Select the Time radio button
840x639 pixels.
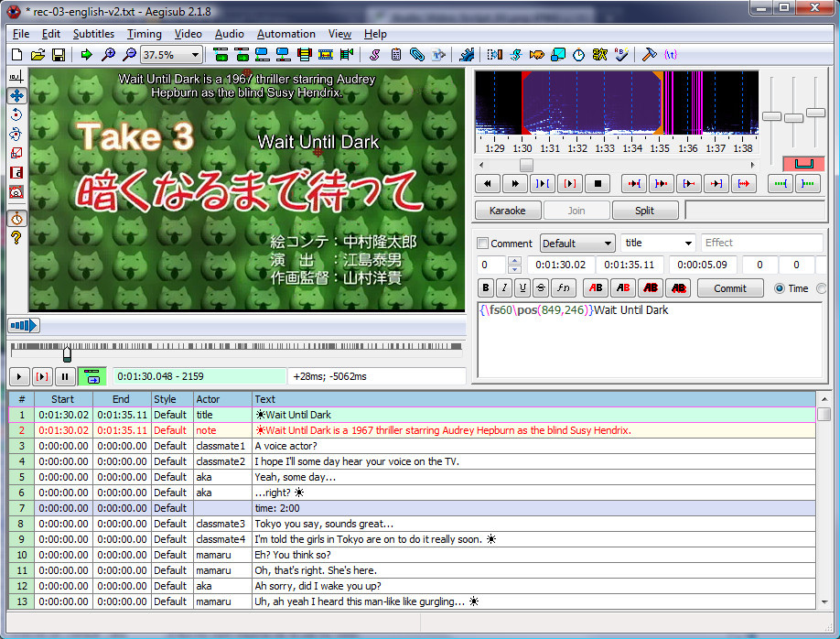(780, 288)
